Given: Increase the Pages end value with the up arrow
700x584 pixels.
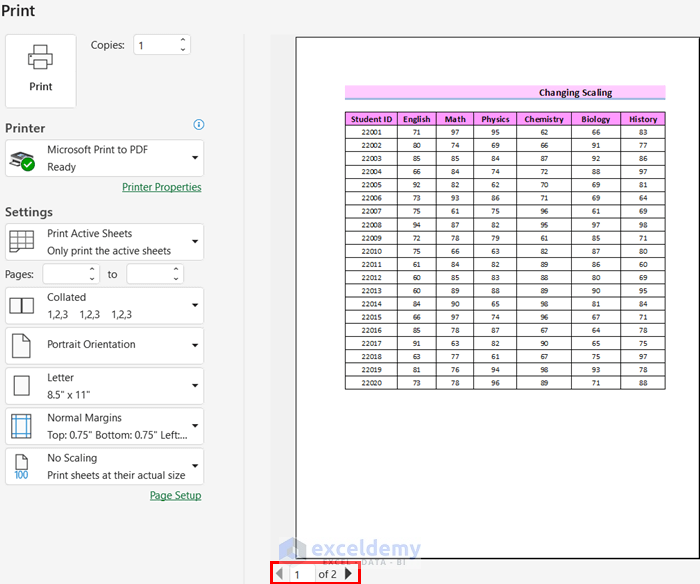Looking at the screenshot, I should point(176,269).
